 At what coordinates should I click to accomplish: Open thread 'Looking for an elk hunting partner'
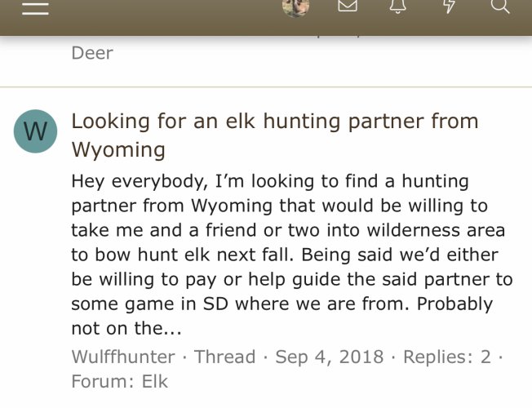pos(275,135)
